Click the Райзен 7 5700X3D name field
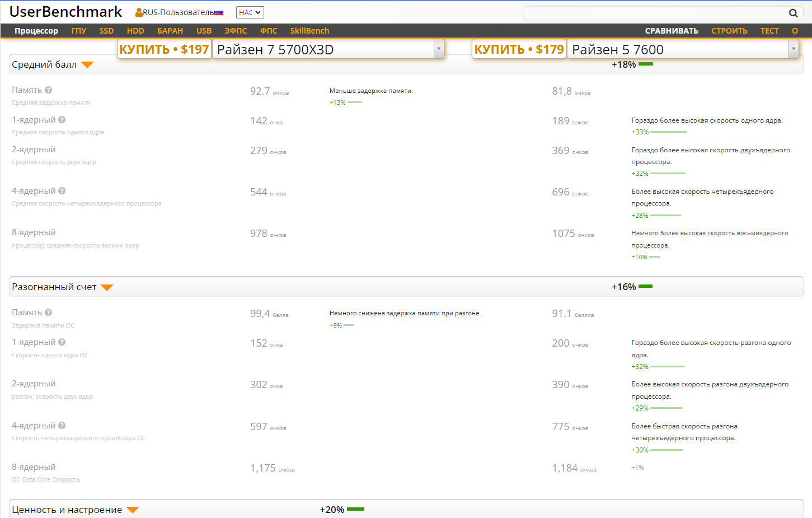Screen dimensions: 812x518 pos(323,49)
